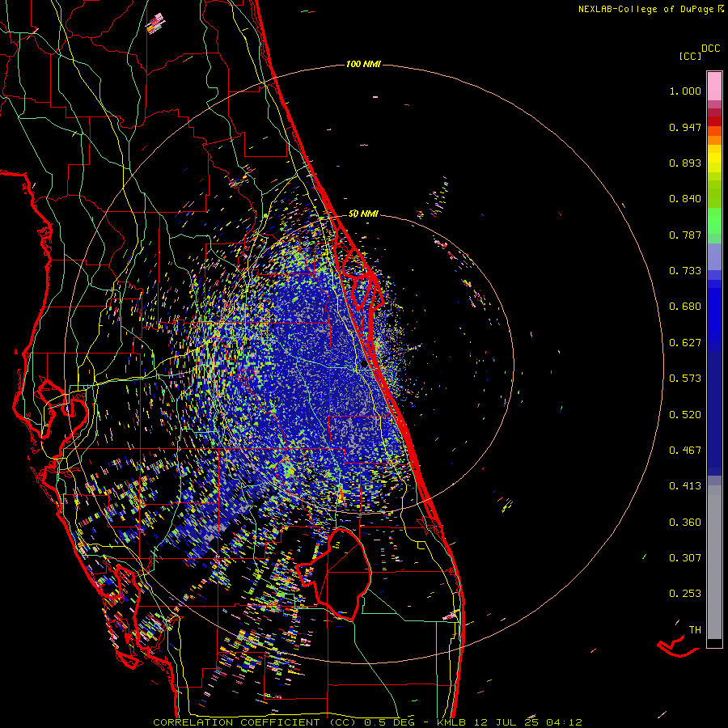Click the 04:12 timestamp

(x=564, y=722)
